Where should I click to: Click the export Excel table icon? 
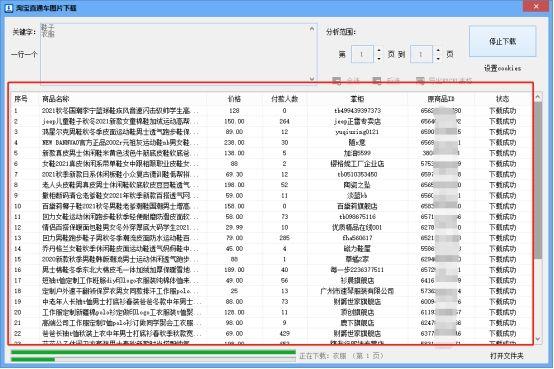pyautogui.click(x=420, y=81)
